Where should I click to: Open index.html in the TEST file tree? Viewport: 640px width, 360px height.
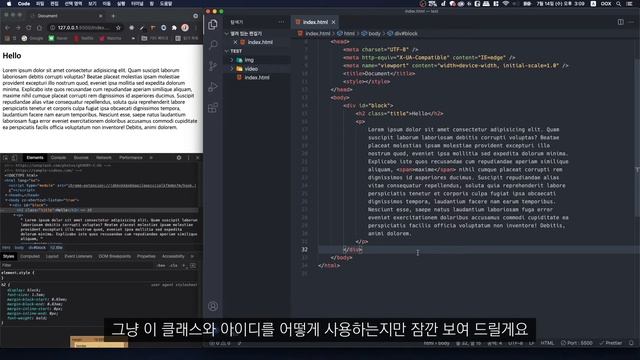click(257, 78)
